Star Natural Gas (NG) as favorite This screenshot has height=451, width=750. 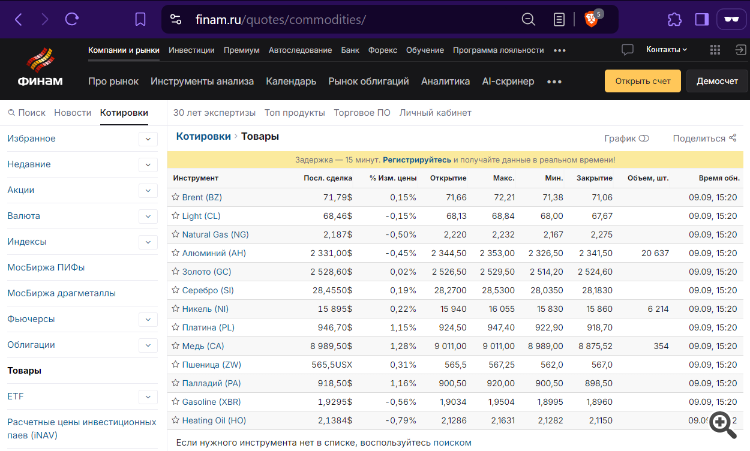176,234
